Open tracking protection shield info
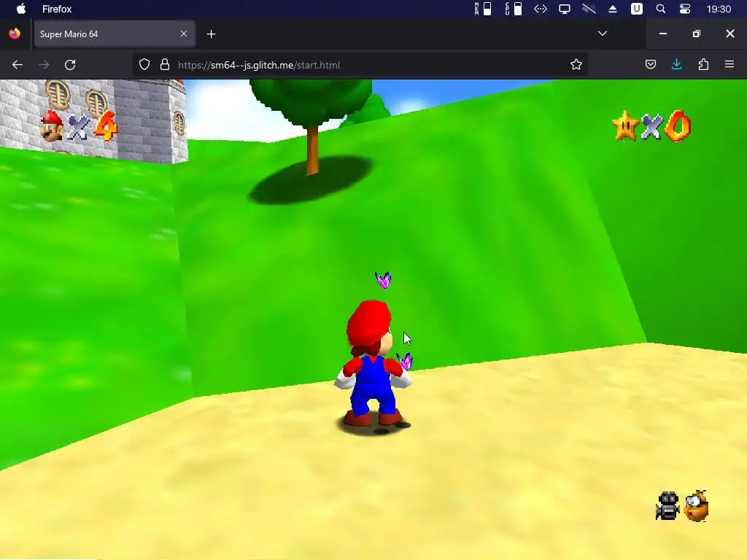This screenshot has height=560, width=747. 144,64
